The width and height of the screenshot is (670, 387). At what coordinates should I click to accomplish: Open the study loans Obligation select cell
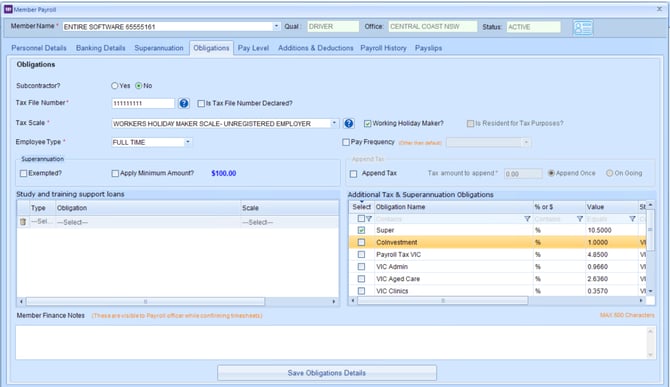pos(148,222)
